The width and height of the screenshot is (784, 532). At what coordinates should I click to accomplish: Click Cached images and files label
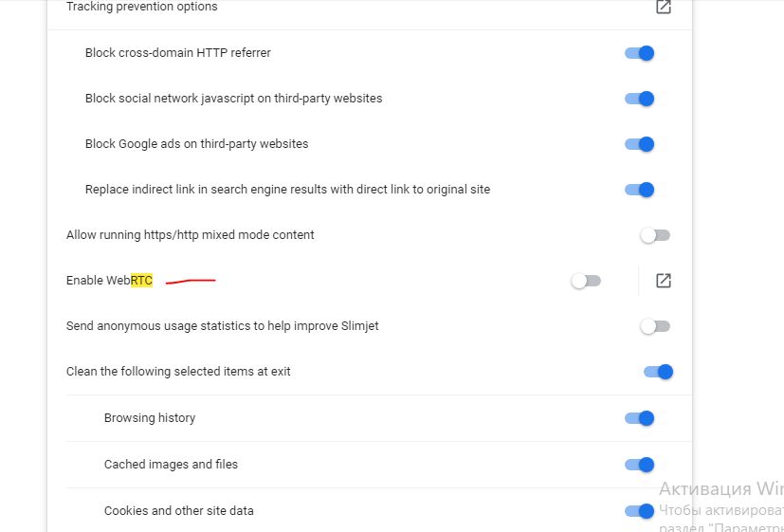tap(171, 465)
